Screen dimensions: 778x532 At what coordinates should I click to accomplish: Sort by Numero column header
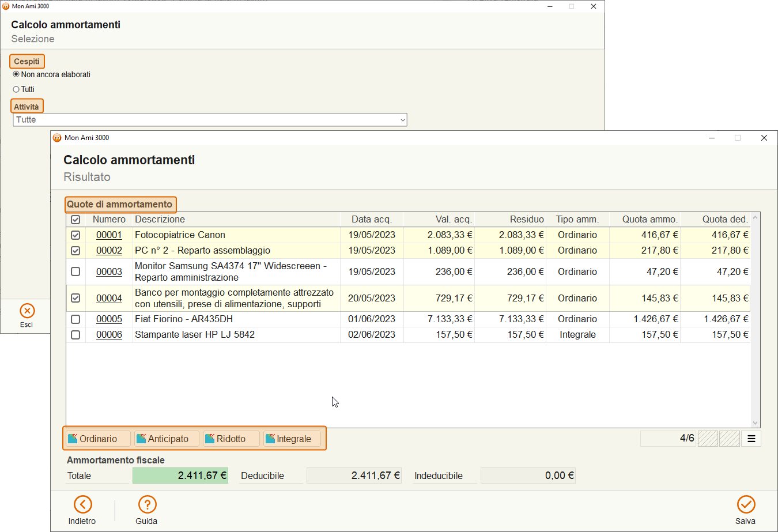109,220
